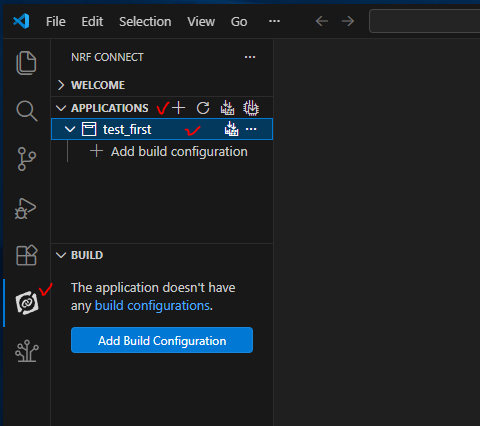Show hidden menu bar items via ellipsis
This screenshot has width=480, height=426.
[x=274, y=21]
